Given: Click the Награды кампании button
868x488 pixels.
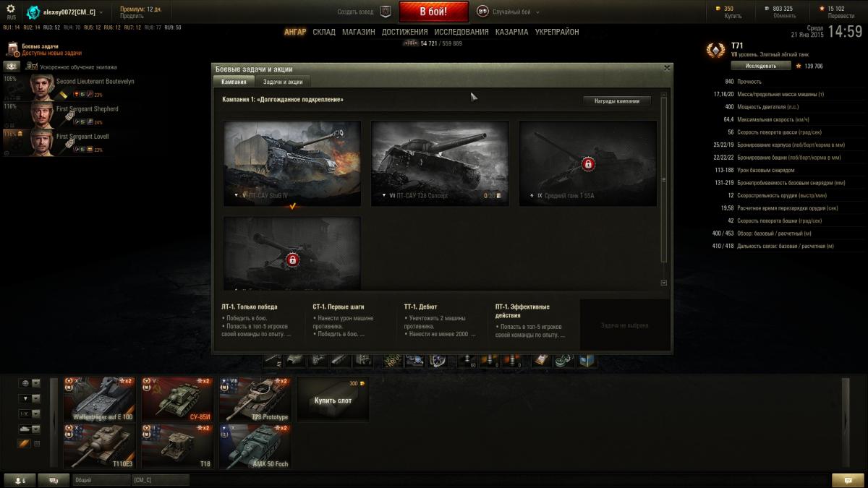Looking at the screenshot, I should point(617,101).
